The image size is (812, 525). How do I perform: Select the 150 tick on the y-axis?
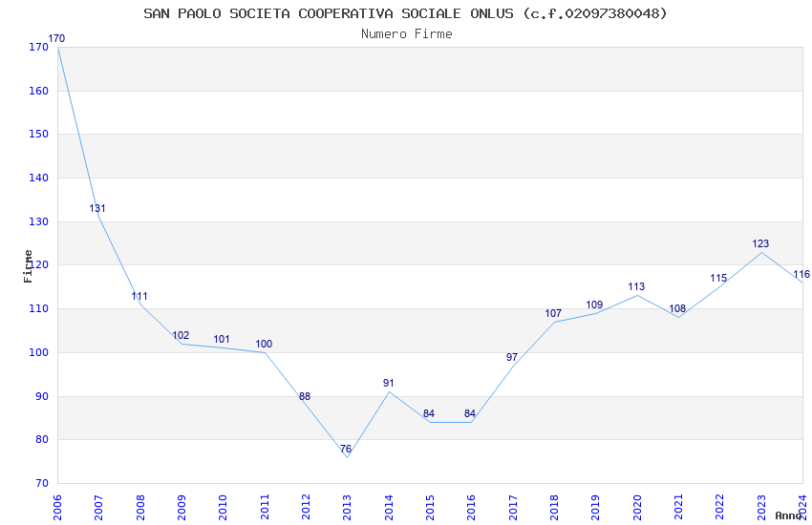tap(39, 134)
